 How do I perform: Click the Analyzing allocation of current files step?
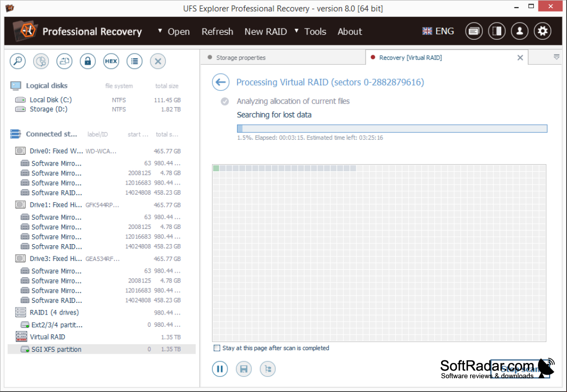tap(293, 101)
